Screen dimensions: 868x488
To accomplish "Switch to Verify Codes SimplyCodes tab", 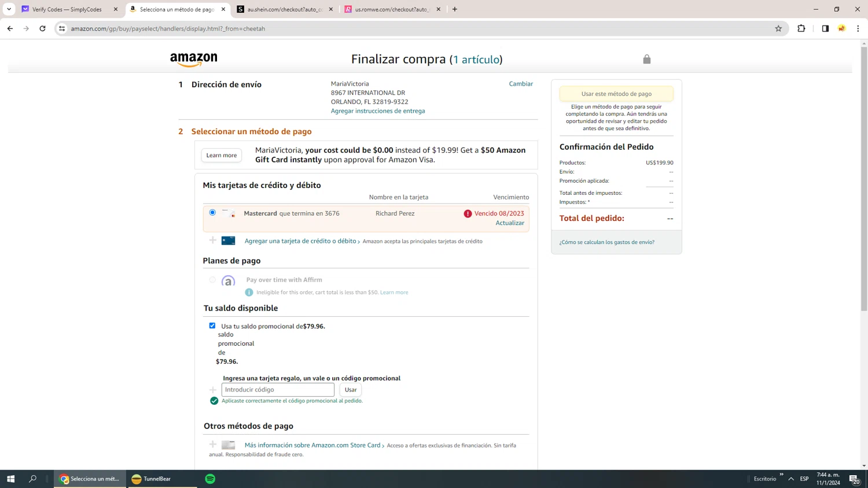I will tap(67, 9).
